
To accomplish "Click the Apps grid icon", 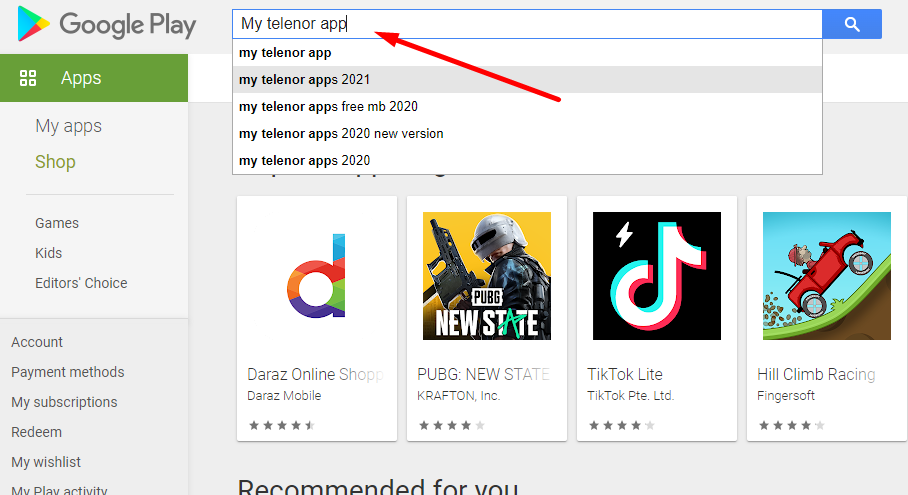I will click(x=28, y=78).
